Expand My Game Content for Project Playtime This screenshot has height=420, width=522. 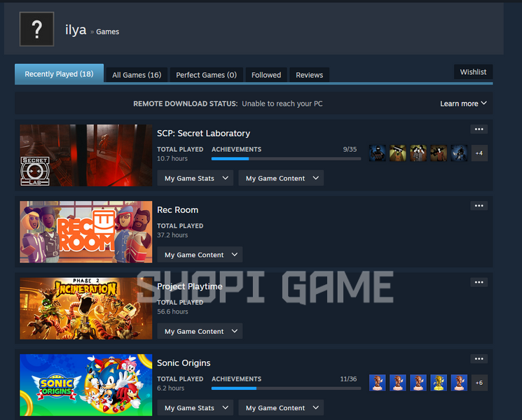point(200,331)
